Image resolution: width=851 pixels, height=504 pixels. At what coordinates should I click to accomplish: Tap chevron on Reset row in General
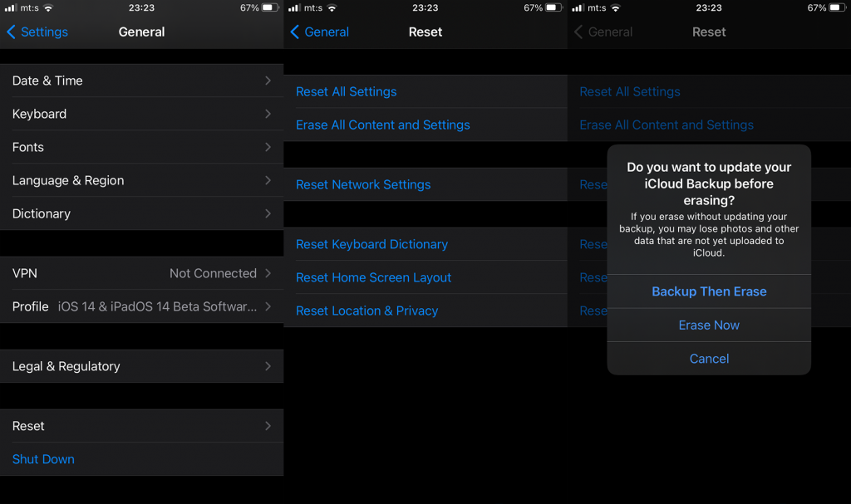point(268,426)
